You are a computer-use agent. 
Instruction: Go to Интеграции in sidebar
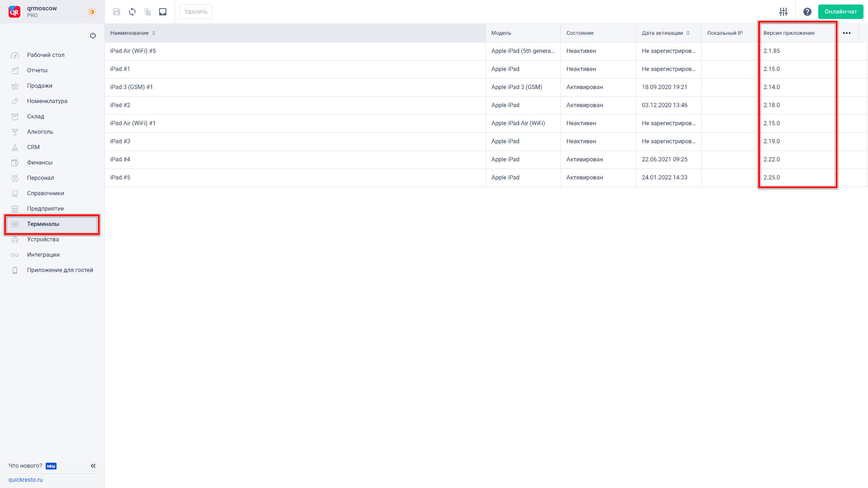click(43, 255)
